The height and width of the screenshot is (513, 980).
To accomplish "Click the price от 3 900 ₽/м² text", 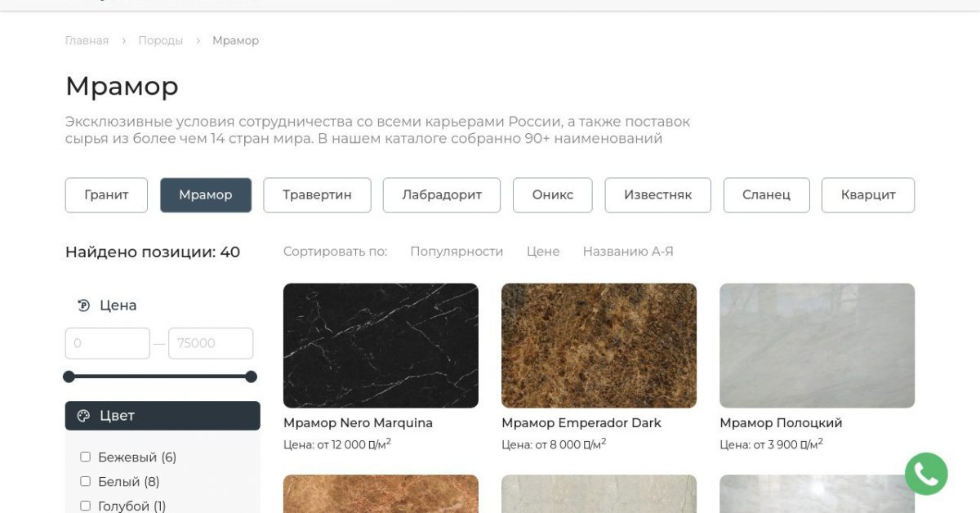I will pyautogui.click(x=772, y=444).
